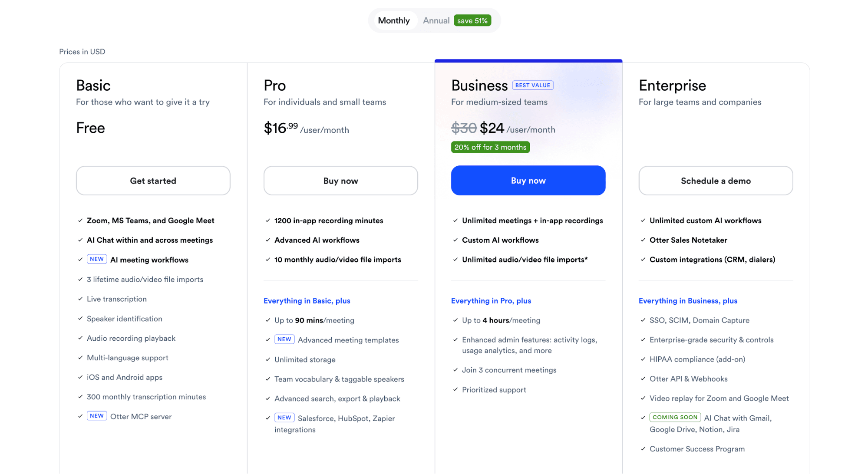Click NEW badge beside Otter MCP server
The width and height of the screenshot is (868, 474).
point(97,416)
